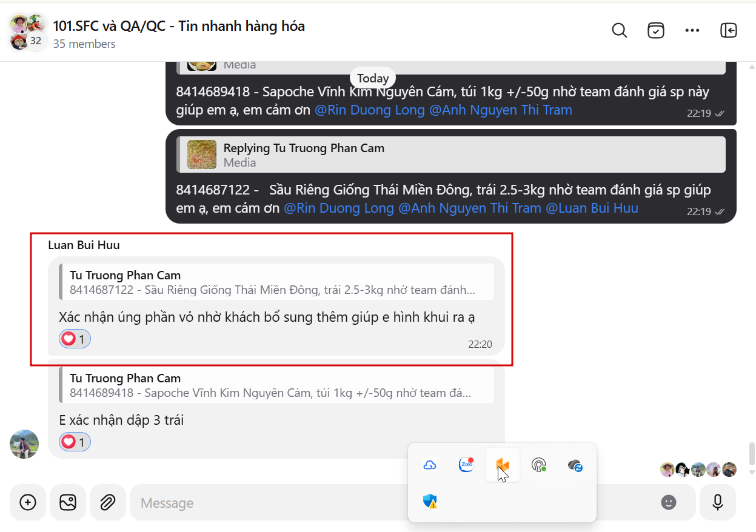Image resolution: width=756 pixels, height=532 pixels.
Task: Click the seen-by avatars row near the scrollbar
Action: (x=698, y=470)
